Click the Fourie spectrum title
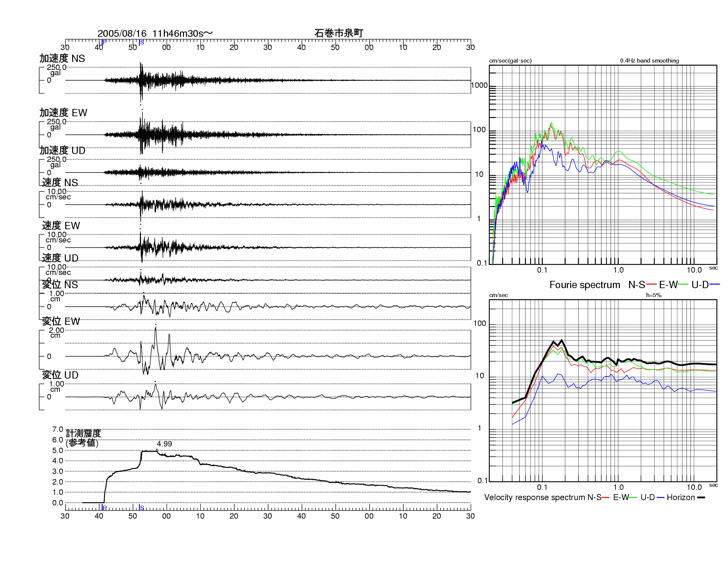Screen dimensions: 728x563 point(585,285)
